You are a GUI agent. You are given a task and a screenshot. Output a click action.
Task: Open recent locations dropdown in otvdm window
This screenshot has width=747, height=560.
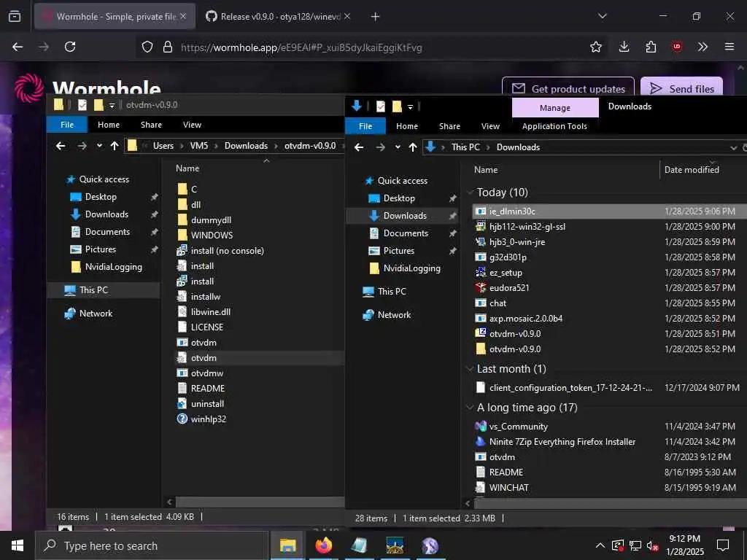pos(99,146)
